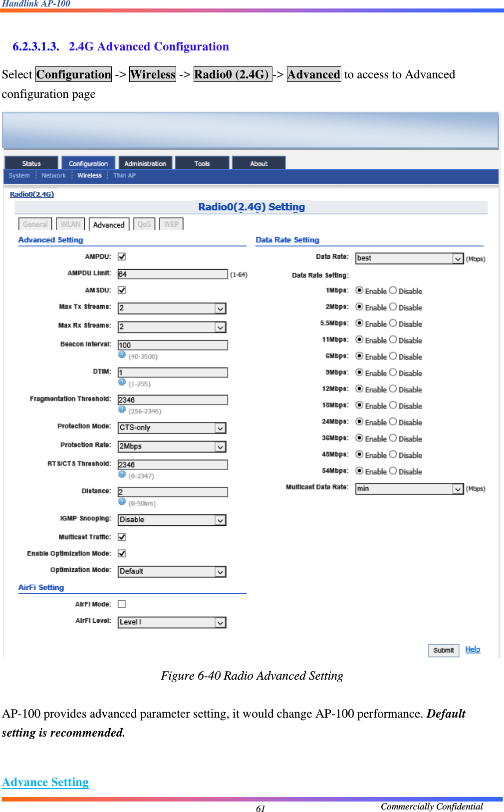Viewport: 504px width, 812px height.
Task: Open the Status menu
Action: (x=31, y=163)
